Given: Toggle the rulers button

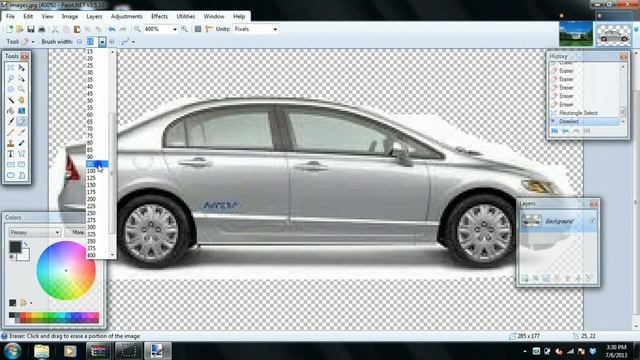Looking at the screenshot, I should 209,29.
